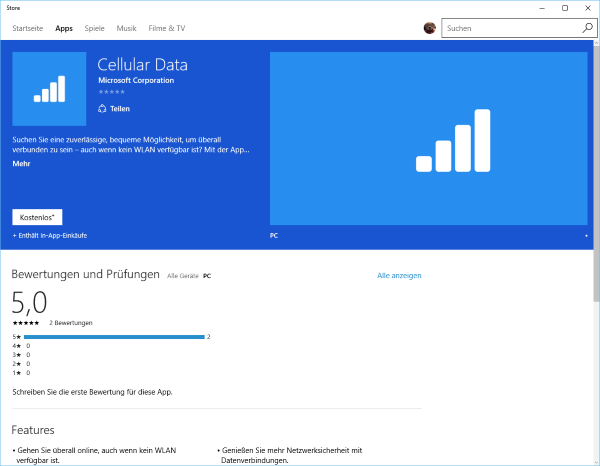Open the large signal bars screenshot

(x=428, y=138)
